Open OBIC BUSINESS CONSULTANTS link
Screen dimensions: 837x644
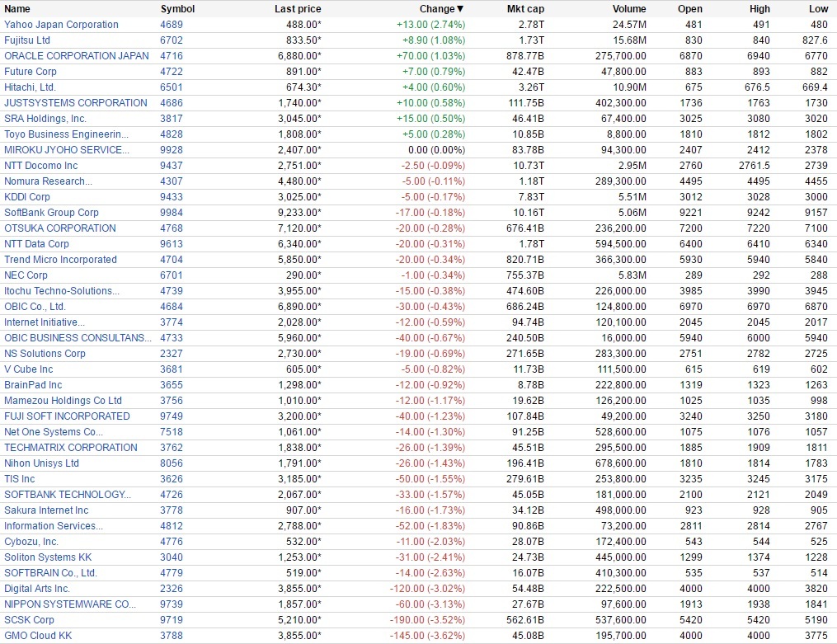click(78, 338)
